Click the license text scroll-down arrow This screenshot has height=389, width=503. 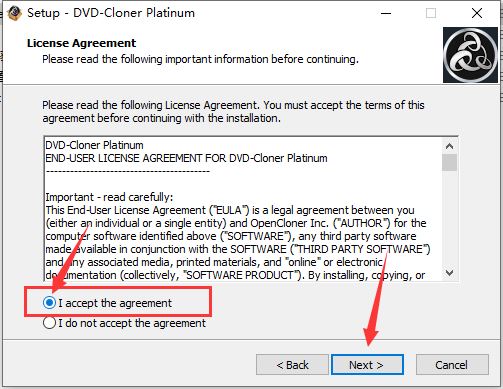pyautogui.click(x=449, y=273)
